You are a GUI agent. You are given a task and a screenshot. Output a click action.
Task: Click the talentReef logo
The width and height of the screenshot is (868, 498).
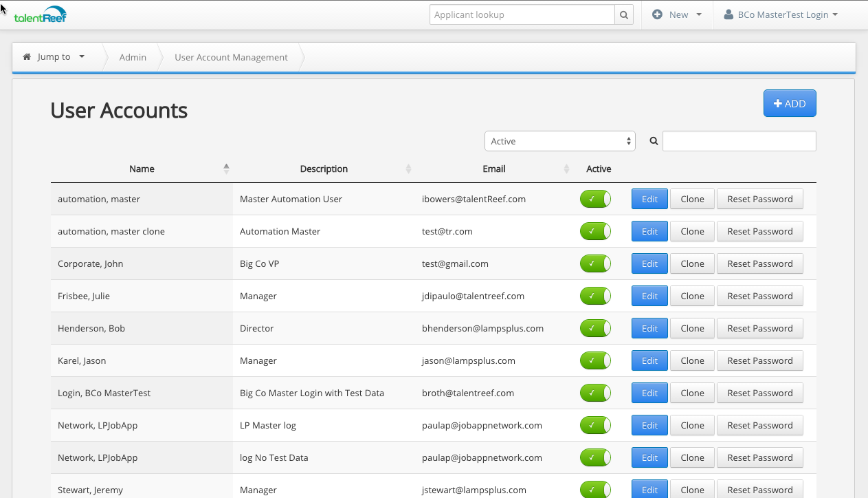coord(41,13)
